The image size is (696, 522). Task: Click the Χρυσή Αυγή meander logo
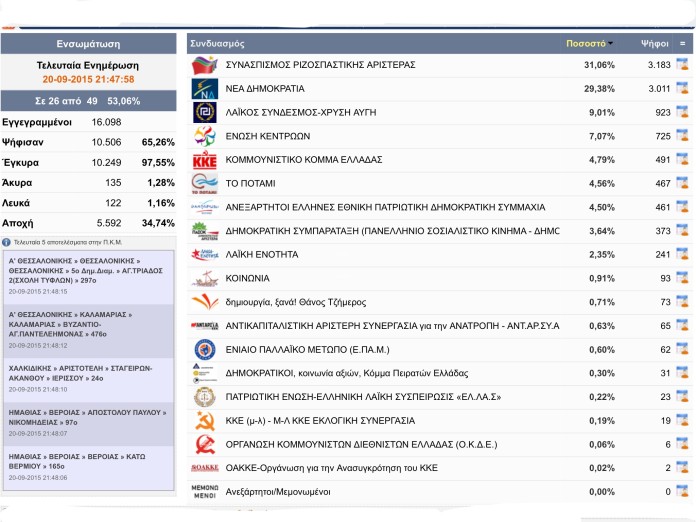point(205,112)
